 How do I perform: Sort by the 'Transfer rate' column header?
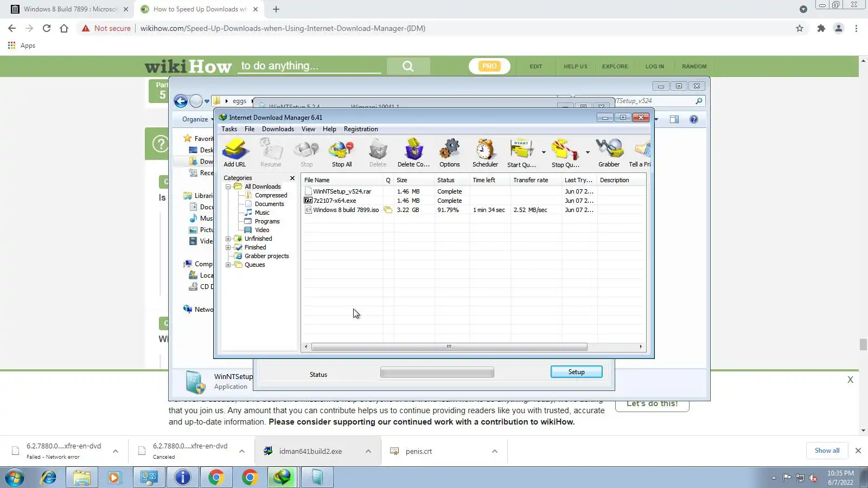(535, 180)
